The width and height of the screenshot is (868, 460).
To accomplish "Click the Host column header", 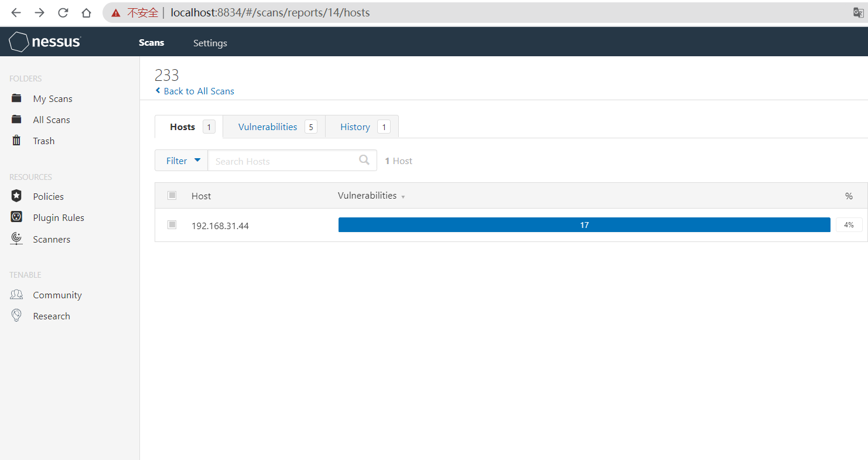I will tap(201, 196).
